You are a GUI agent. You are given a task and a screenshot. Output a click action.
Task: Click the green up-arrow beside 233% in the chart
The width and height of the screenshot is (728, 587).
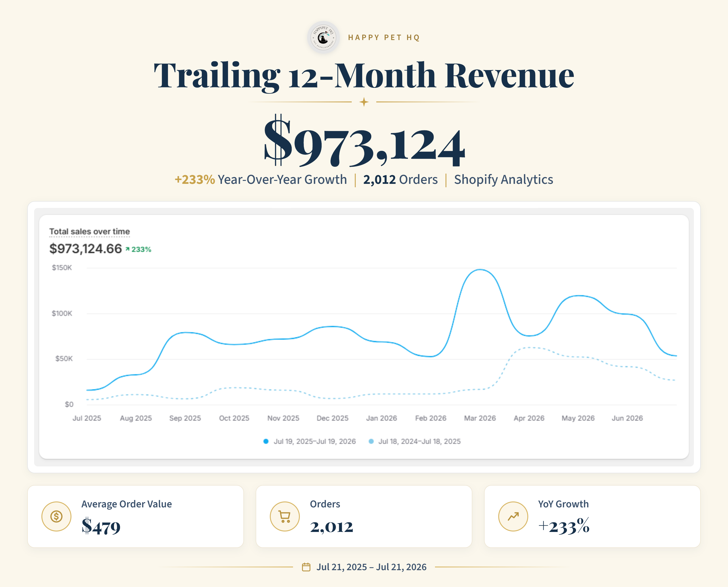127,249
